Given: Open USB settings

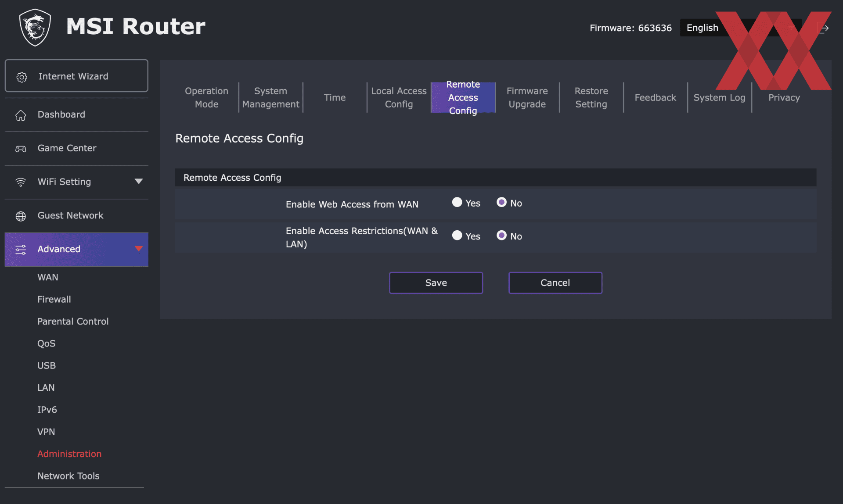Looking at the screenshot, I should click(x=47, y=365).
